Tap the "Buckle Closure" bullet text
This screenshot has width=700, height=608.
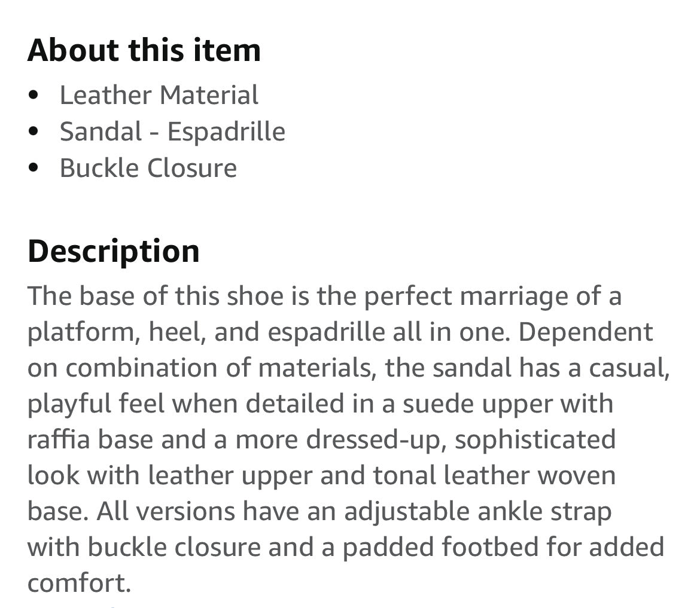(x=148, y=168)
